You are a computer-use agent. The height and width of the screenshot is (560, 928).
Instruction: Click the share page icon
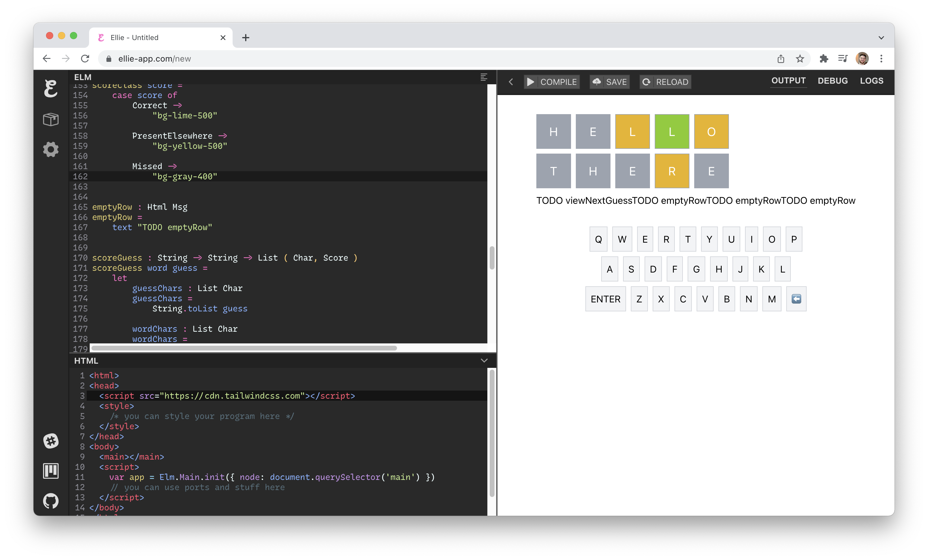point(781,59)
